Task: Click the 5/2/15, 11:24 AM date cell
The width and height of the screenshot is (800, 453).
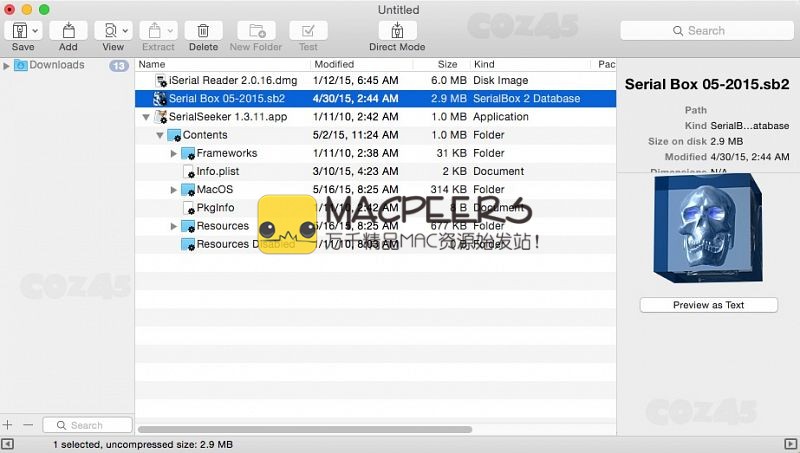Action: click(356, 135)
